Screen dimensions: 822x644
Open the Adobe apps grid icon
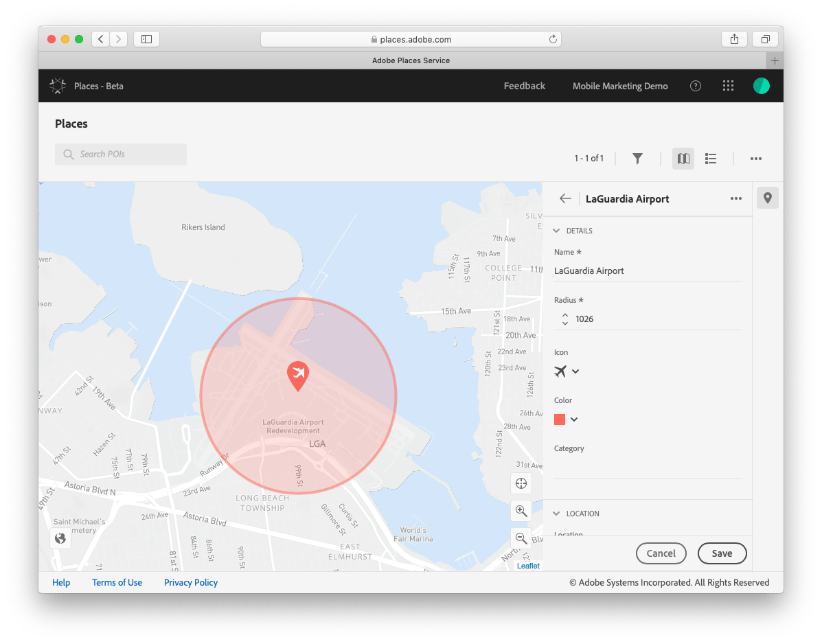(728, 86)
